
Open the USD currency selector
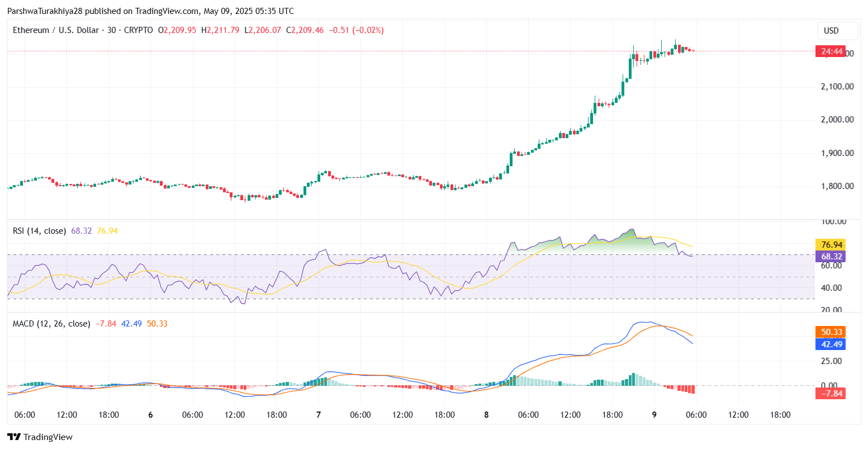(x=831, y=31)
